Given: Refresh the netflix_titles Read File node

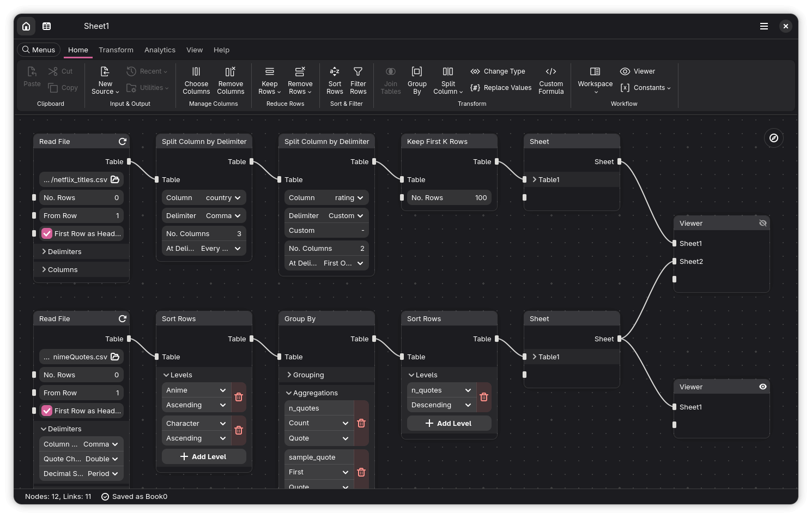Looking at the screenshot, I should 123,141.
